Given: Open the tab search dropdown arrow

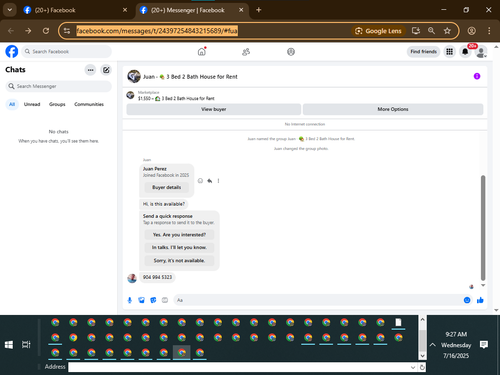Looking at the screenshot, I should point(10,10).
